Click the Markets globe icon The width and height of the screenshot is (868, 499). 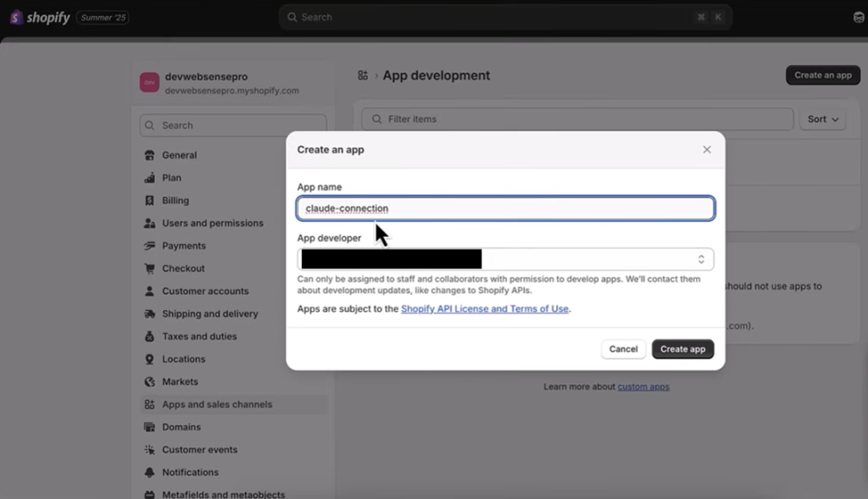pos(149,382)
